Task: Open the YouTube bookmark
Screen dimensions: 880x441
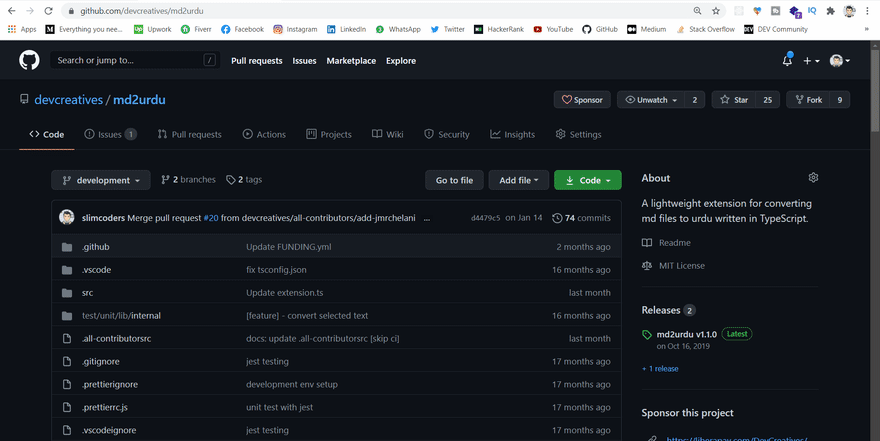Action: coord(553,29)
